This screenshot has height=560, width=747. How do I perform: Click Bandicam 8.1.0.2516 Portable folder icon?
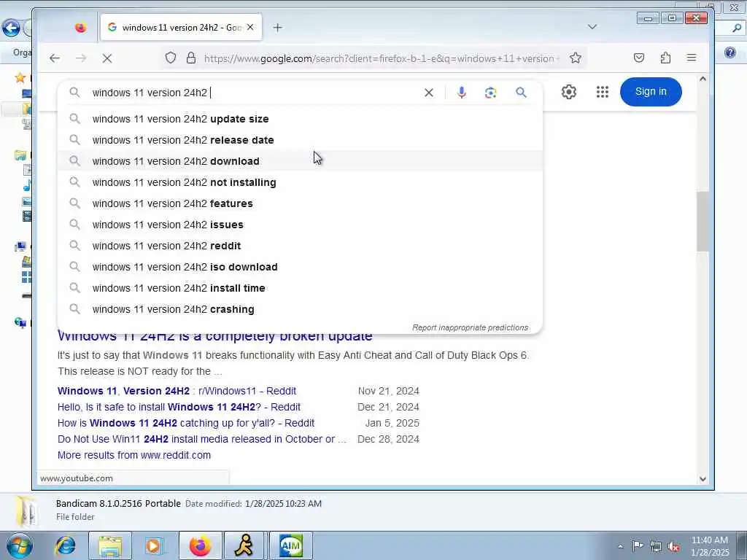26,512
